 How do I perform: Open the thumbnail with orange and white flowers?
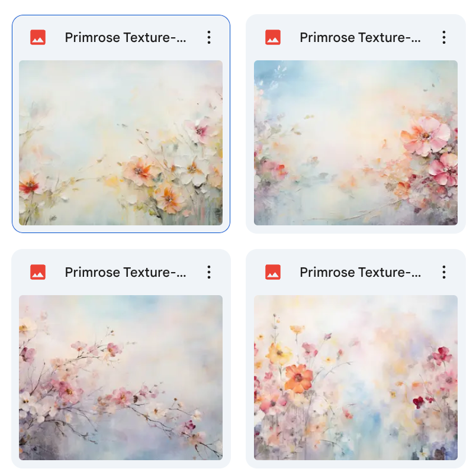pyautogui.click(x=121, y=143)
